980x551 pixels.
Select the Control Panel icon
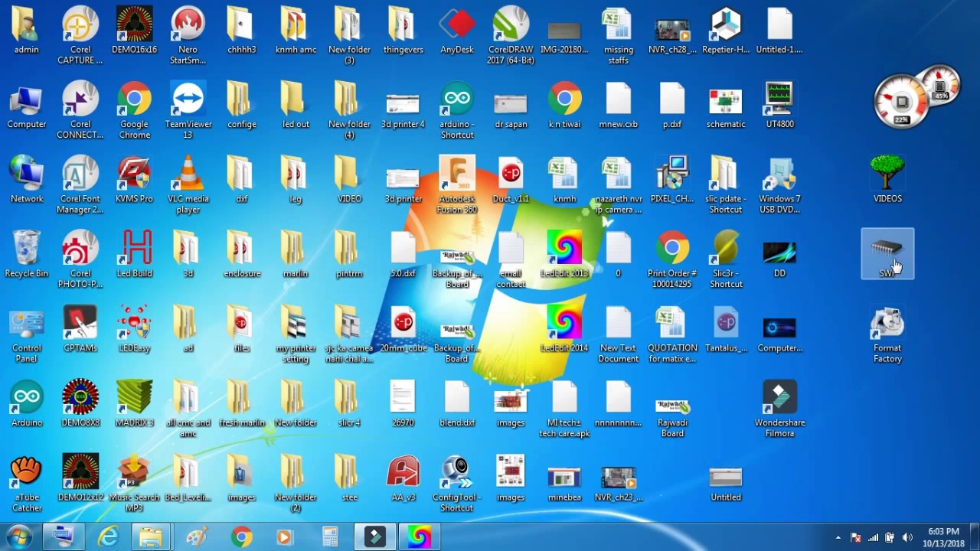click(x=27, y=336)
